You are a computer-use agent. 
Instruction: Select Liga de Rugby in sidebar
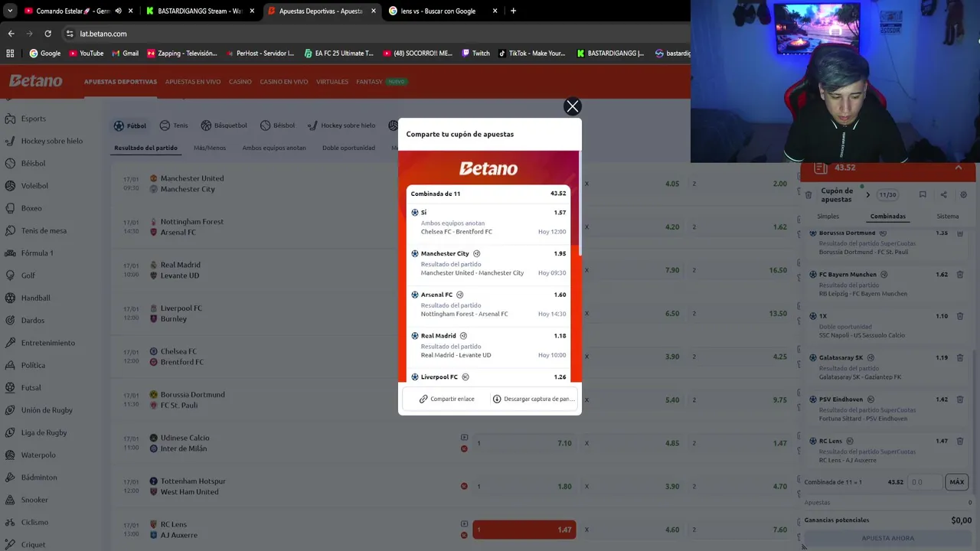[x=44, y=432]
